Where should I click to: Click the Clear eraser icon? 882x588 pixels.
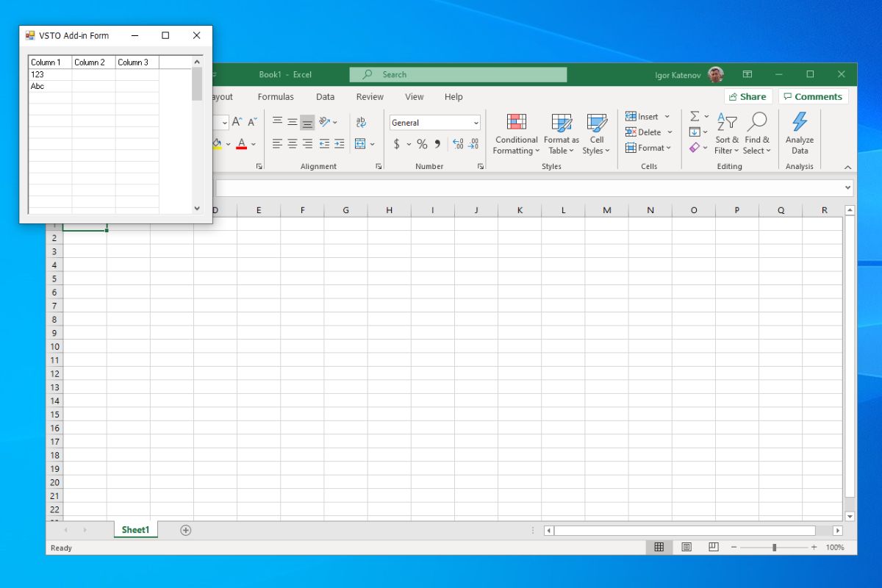click(695, 148)
